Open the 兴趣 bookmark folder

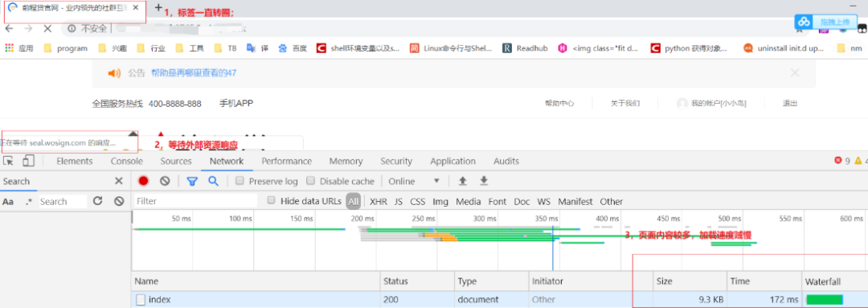(x=113, y=48)
